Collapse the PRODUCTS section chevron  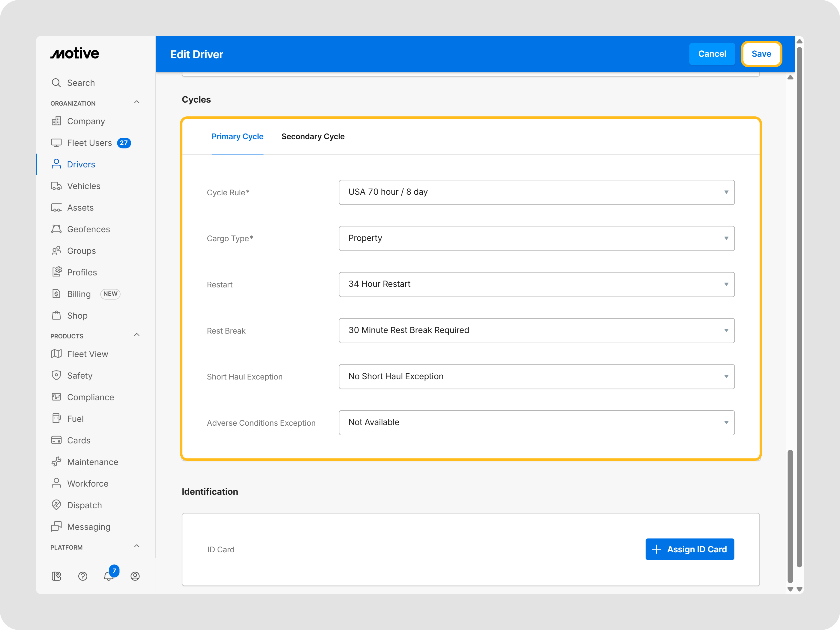(x=137, y=335)
